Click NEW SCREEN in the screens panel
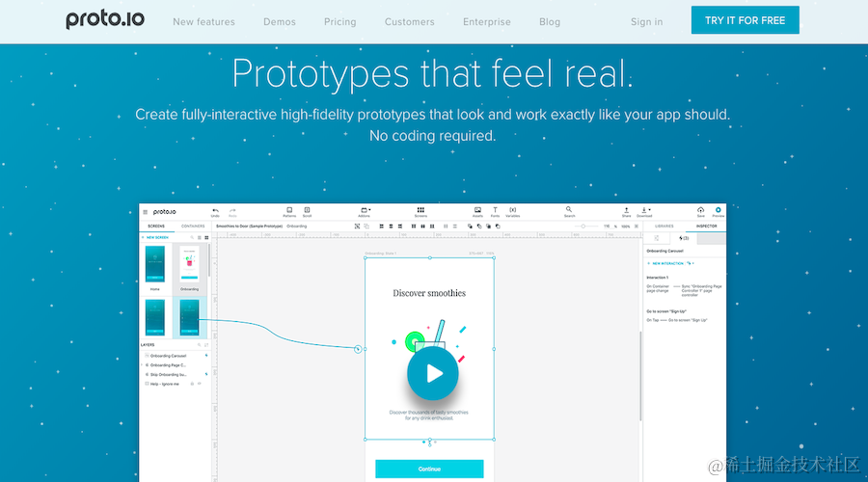 155,237
